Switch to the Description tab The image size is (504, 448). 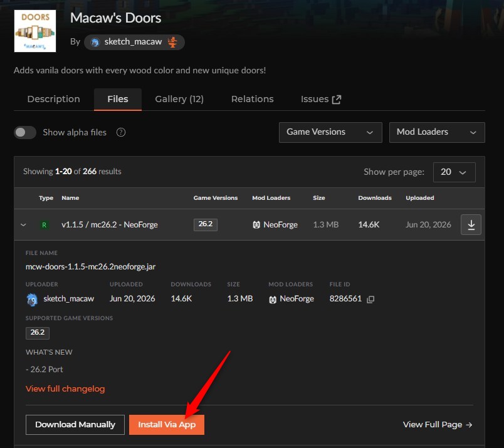click(54, 99)
